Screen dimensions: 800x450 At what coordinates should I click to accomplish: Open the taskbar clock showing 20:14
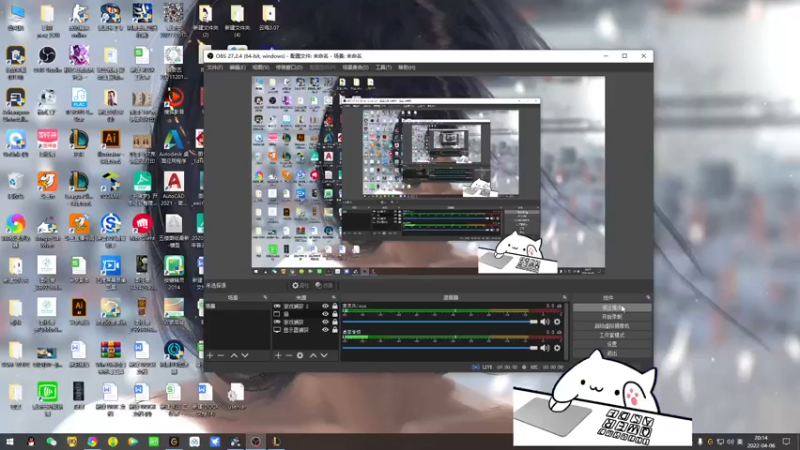pyautogui.click(x=761, y=442)
